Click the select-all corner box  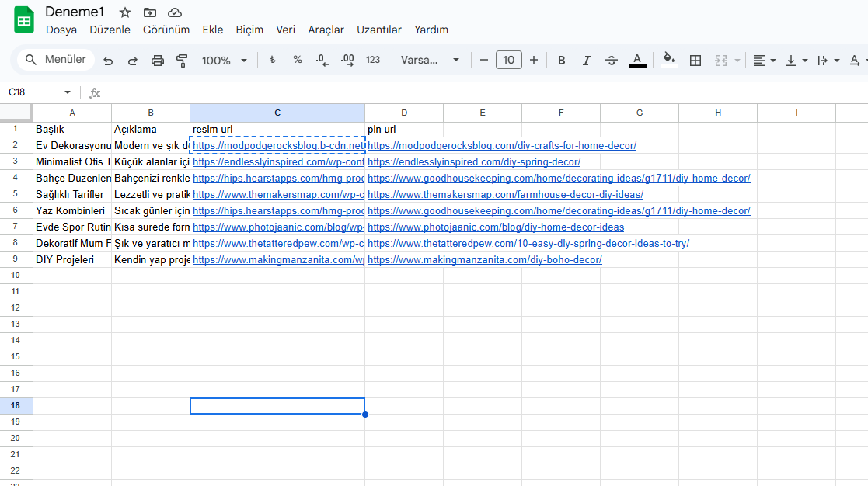coord(16,113)
